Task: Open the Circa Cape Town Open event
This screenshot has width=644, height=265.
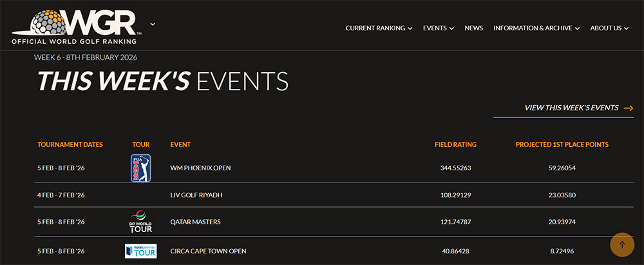Action: (x=208, y=251)
